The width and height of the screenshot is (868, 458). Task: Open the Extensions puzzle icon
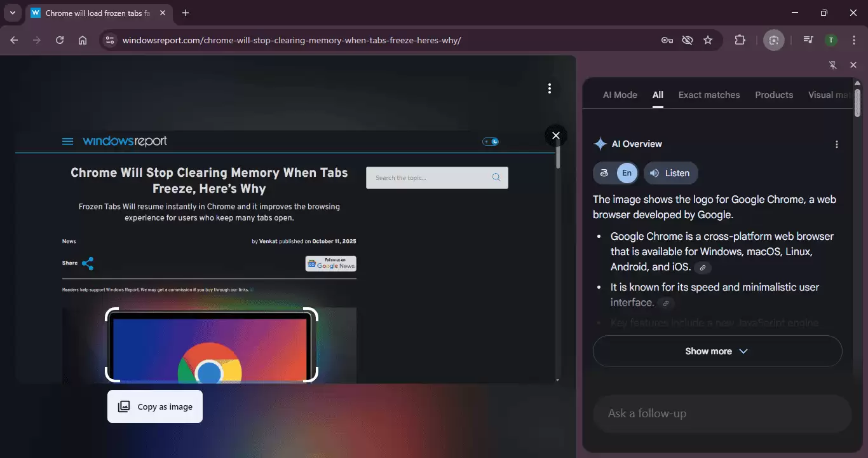point(740,40)
